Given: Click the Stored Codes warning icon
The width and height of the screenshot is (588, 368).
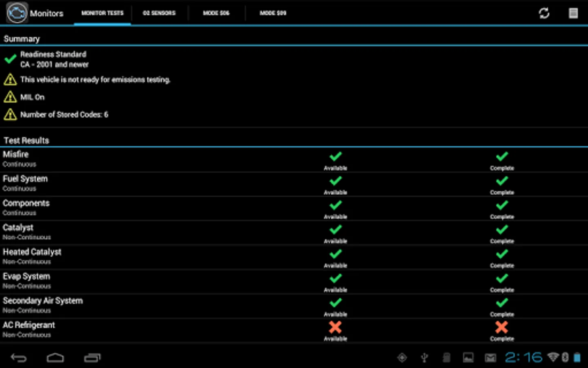Looking at the screenshot, I should pyautogui.click(x=10, y=114).
